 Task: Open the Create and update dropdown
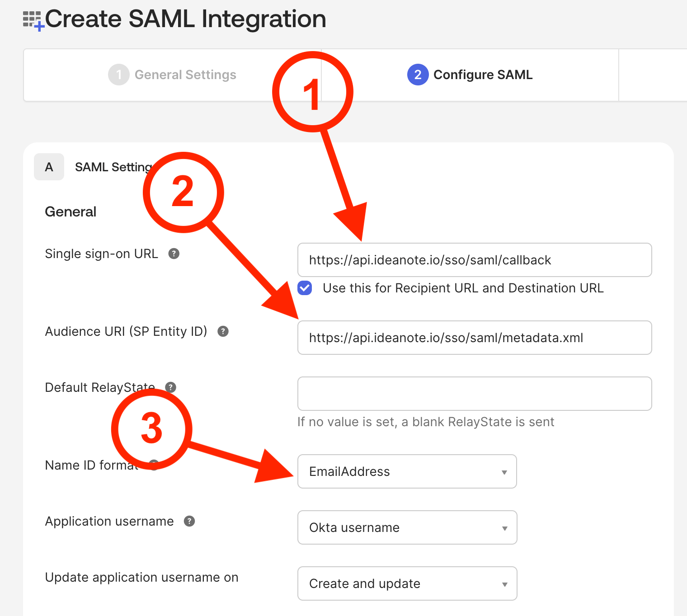(407, 583)
